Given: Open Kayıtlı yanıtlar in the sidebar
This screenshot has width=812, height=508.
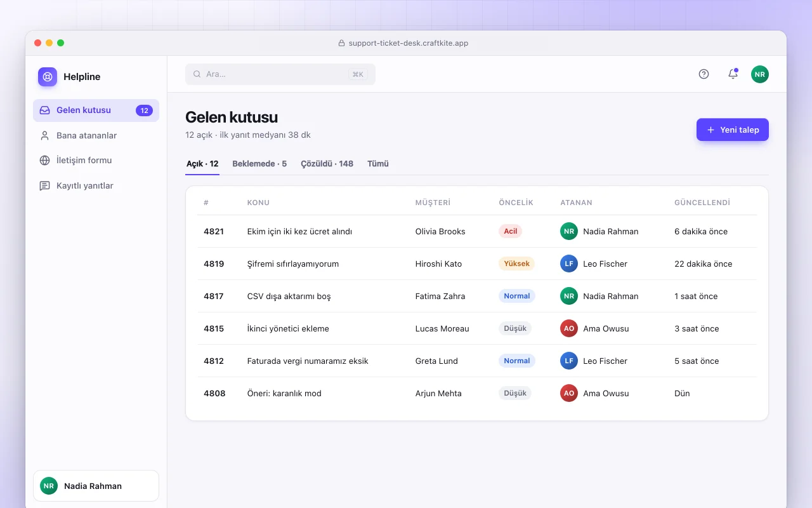Looking at the screenshot, I should [96, 186].
